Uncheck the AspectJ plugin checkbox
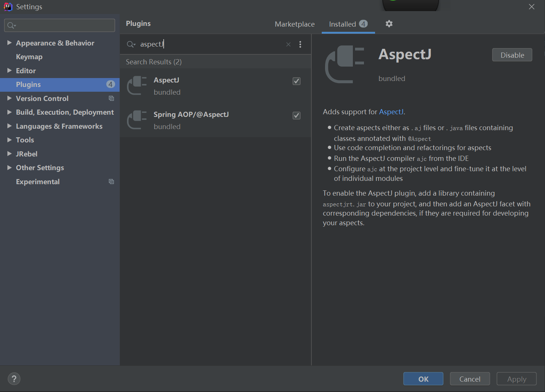The image size is (545, 392). 297,81
